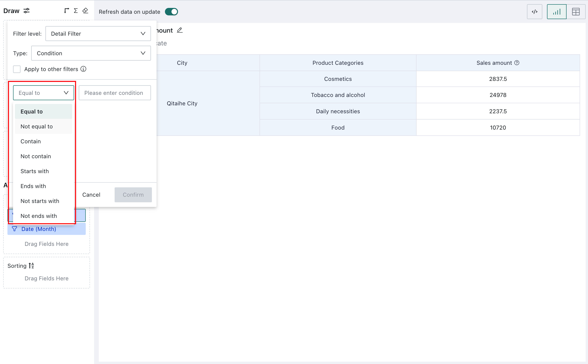Screen dimensions: 588x364
Task: Click the City column header
Action: tap(182, 63)
